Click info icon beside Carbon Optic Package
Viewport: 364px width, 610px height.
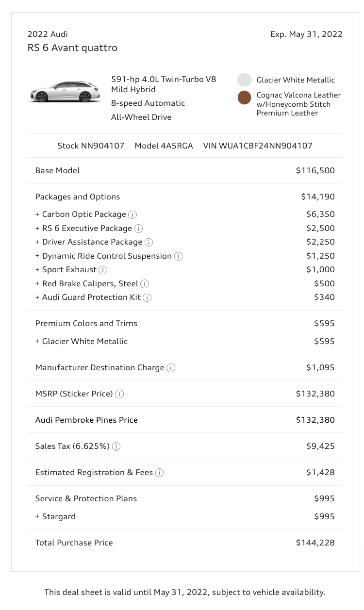click(132, 214)
